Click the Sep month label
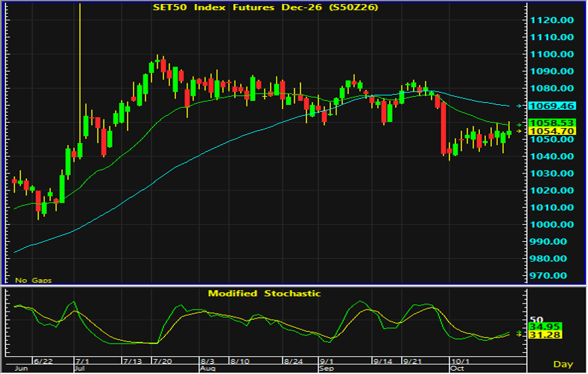This screenshot has height=374, width=588. click(326, 369)
